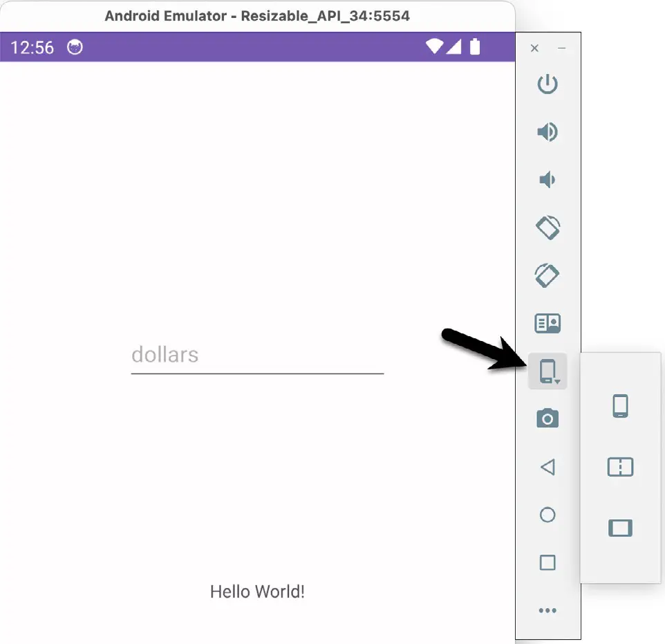Screen dimensions: 665x644
Task: Open extended controls three-dots menu
Action: tap(547, 611)
